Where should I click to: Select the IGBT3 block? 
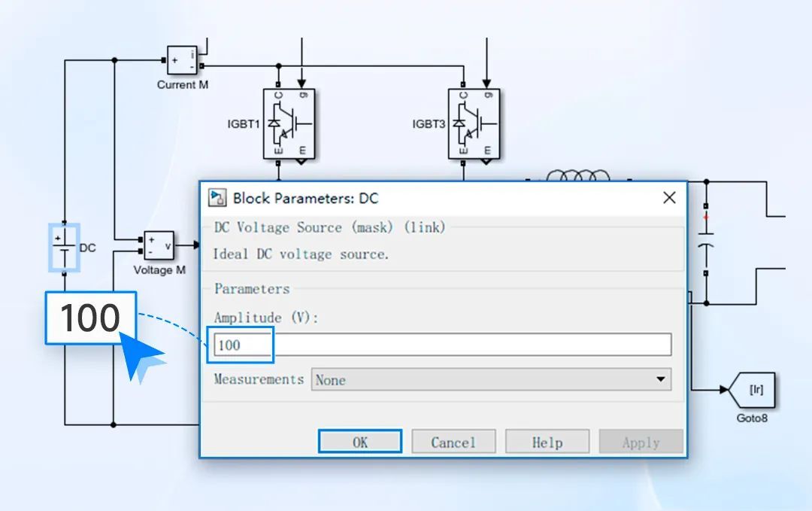pos(474,124)
